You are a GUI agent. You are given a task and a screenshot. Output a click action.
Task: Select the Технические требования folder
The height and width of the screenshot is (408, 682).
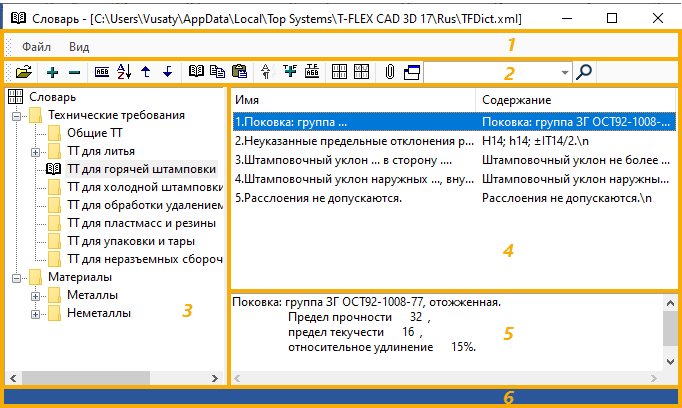pyautogui.click(x=116, y=115)
